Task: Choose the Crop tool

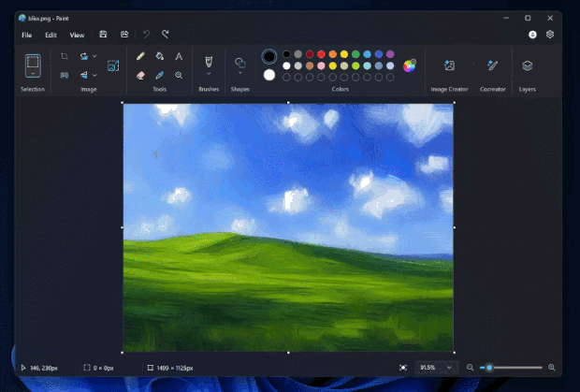Action: pos(65,56)
